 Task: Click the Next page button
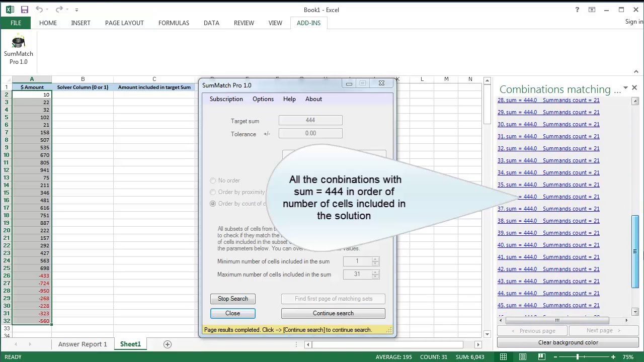604,330
